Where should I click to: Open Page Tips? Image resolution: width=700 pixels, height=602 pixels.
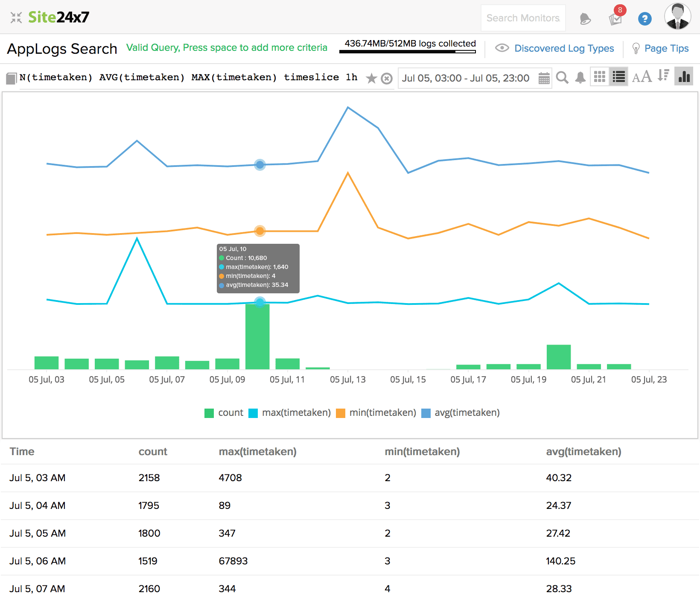(x=666, y=48)
